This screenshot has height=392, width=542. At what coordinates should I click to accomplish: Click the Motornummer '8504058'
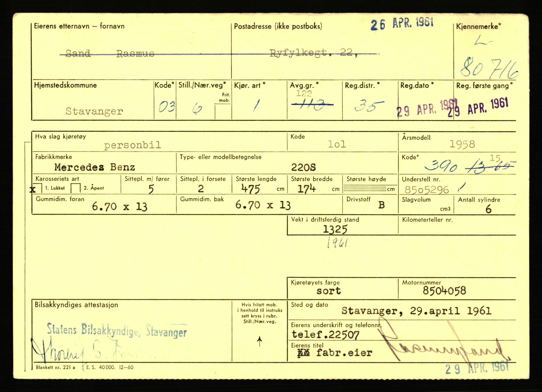tap(444, 291)
